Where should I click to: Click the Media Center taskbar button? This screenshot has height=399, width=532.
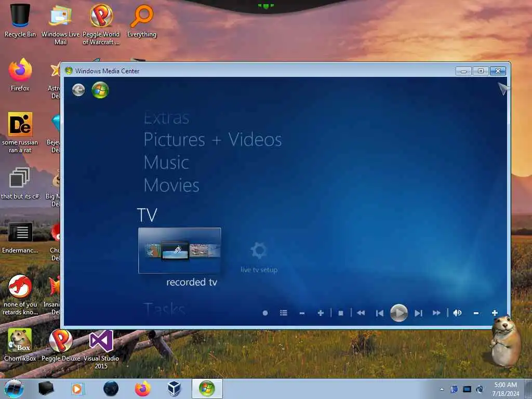tap(207, 389)
